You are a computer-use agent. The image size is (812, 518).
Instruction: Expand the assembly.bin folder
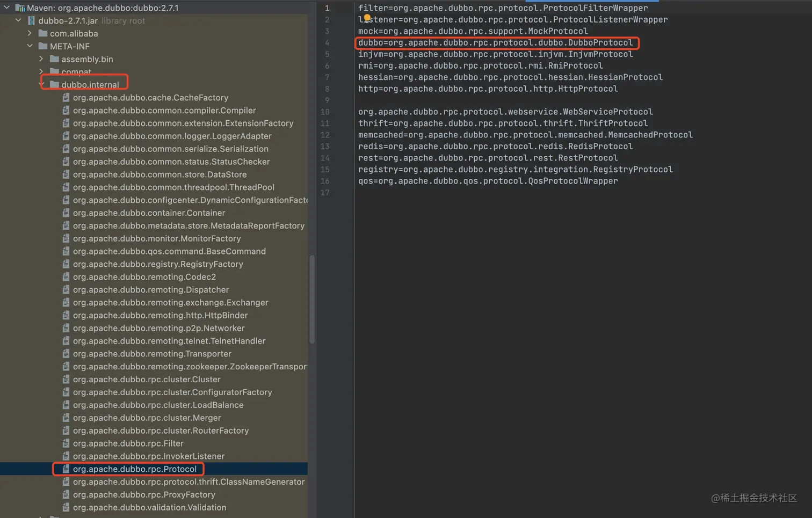click(41, 59)
